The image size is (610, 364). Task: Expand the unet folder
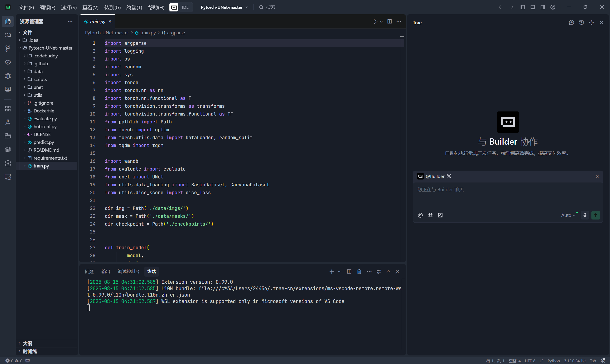click(38, 87)
